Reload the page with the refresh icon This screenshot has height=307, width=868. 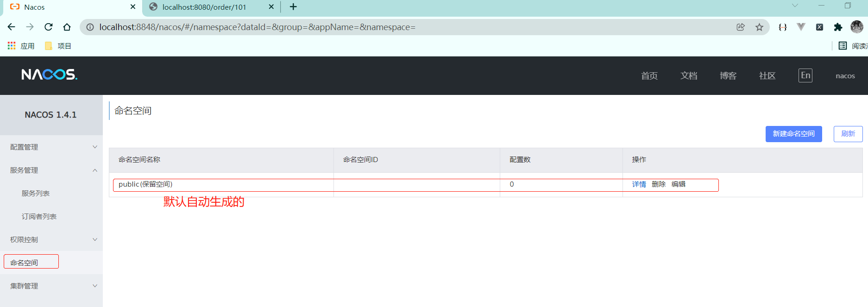(x=49, y=27)
